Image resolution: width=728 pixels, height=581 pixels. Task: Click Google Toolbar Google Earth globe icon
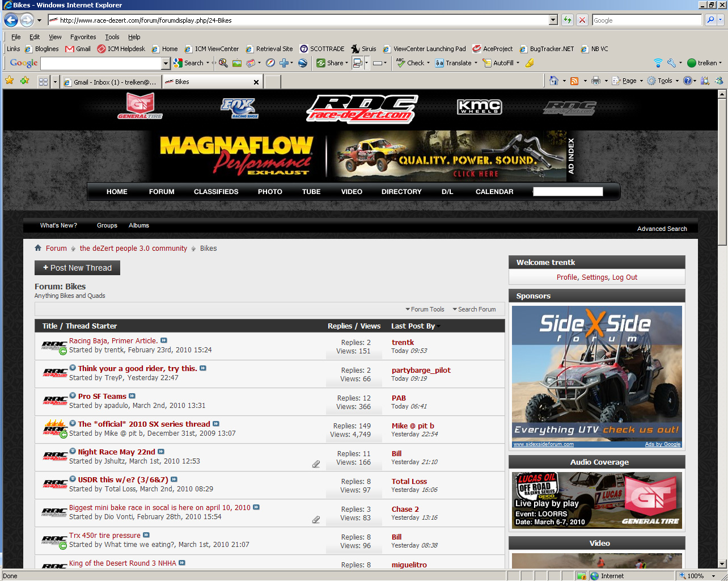coord(303,63)
